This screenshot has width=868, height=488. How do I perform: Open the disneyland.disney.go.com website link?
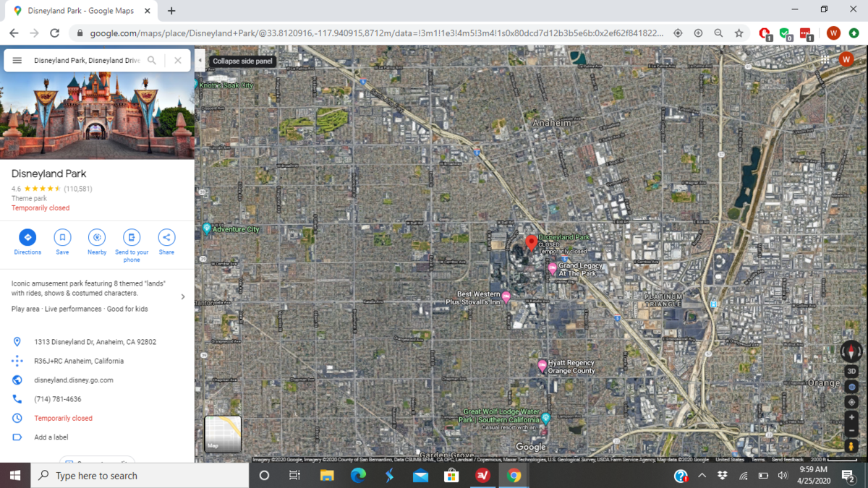73,380
